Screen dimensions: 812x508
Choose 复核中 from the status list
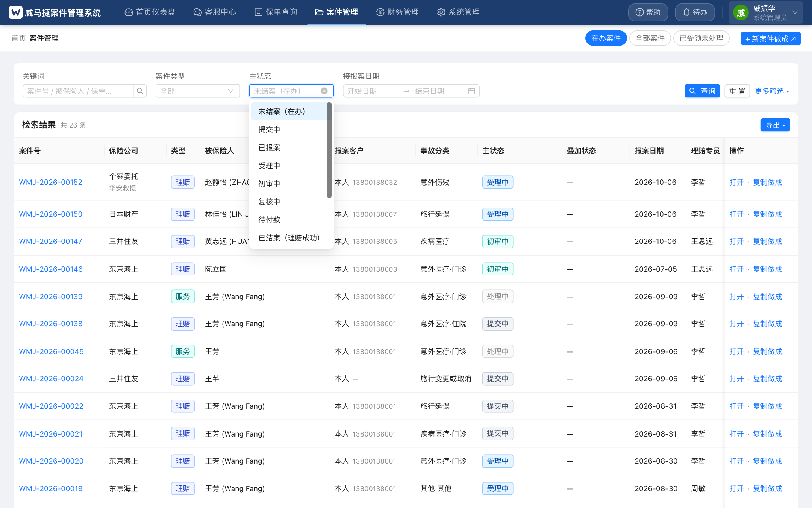289,202
